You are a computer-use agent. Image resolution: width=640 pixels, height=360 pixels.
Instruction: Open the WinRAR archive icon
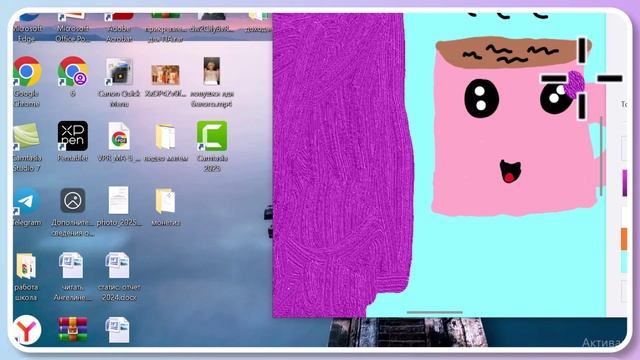(73, 329)
